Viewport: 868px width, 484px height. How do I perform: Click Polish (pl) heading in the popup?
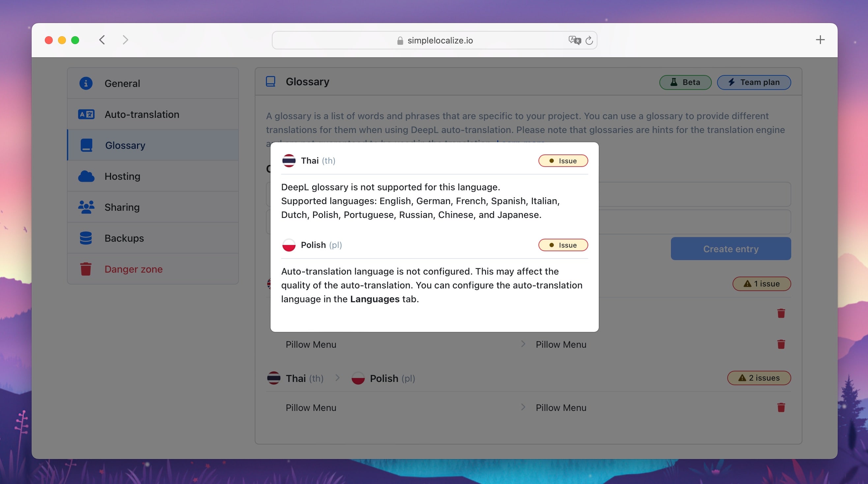(321, 245)
